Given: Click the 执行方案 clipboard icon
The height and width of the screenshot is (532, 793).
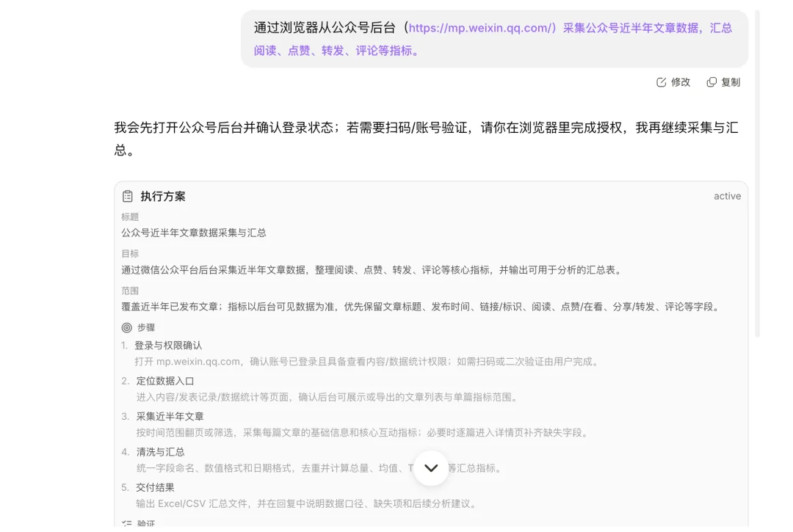Looking at the screenshot, I should click(128, 196).
